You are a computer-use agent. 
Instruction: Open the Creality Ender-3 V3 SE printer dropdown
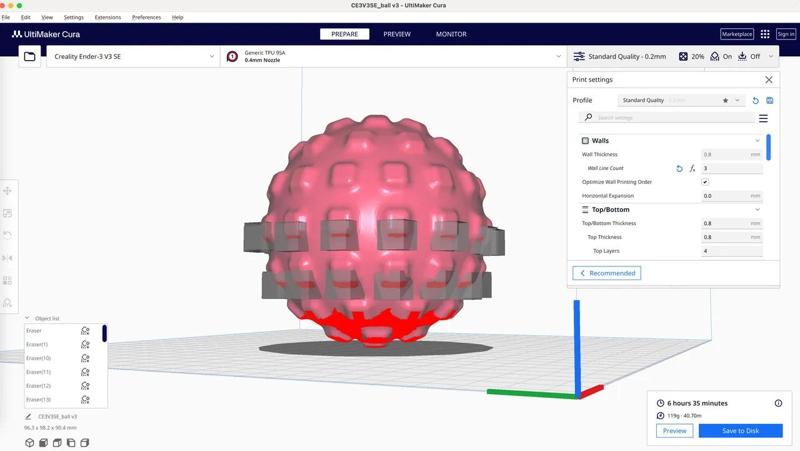(133, 57)
